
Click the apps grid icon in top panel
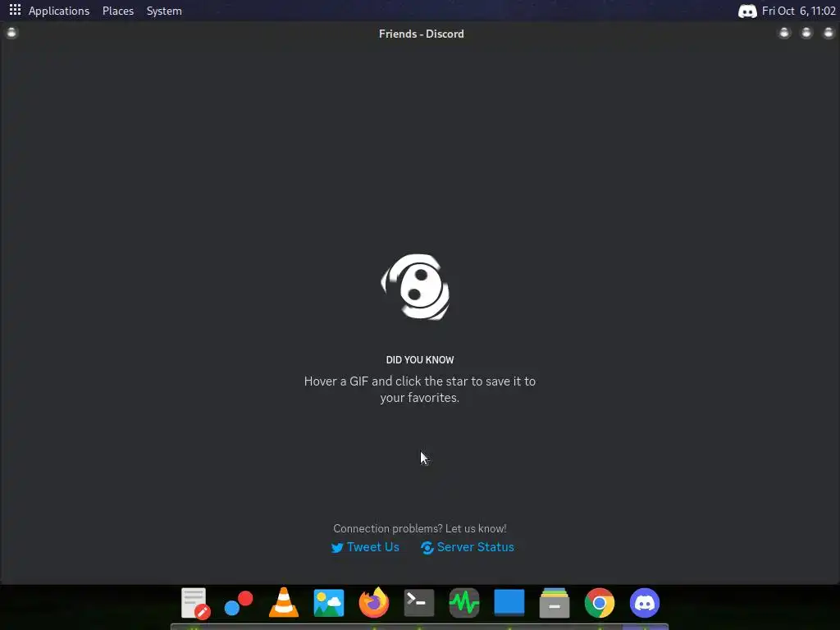pos(15,10)
